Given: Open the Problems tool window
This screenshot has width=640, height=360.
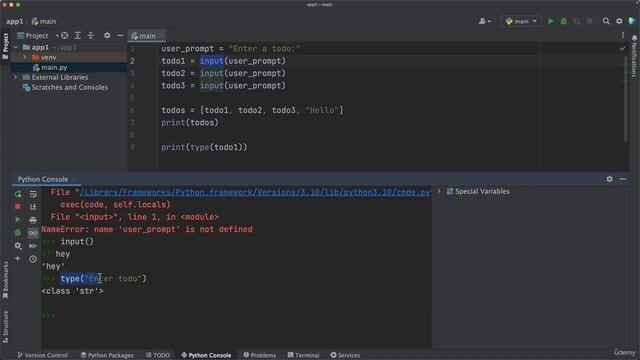Looking at the screenshot, I should [x=260, y=355].
